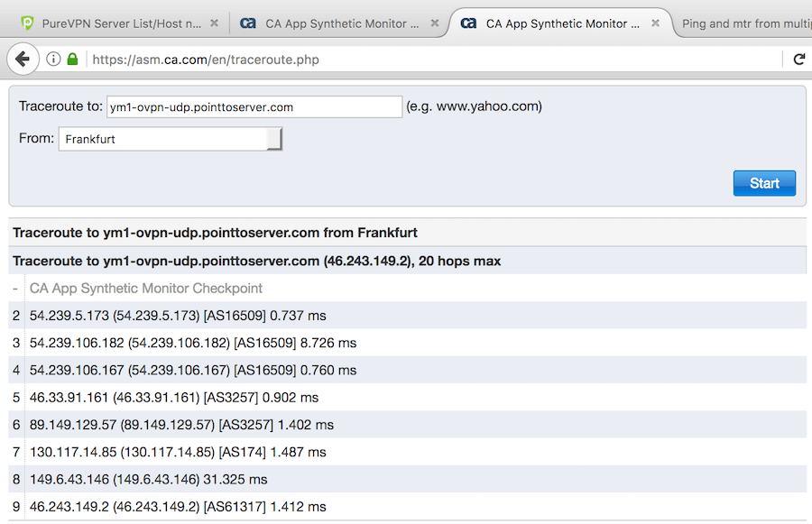Click the CA App Synthetic Monitor Checkpoint row
Viewport: 812px width, 524px height.
[x=407, y=288]
